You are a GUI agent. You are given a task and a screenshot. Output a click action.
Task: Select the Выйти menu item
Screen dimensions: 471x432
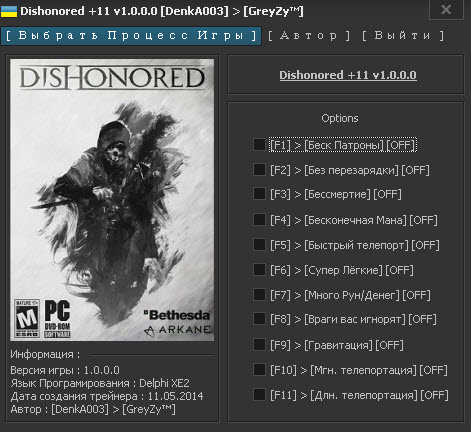point(403,35)
